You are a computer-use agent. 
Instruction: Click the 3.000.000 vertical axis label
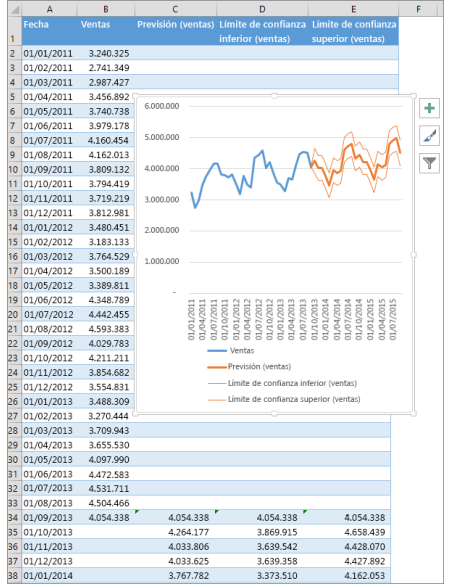[x=162, y=200]
